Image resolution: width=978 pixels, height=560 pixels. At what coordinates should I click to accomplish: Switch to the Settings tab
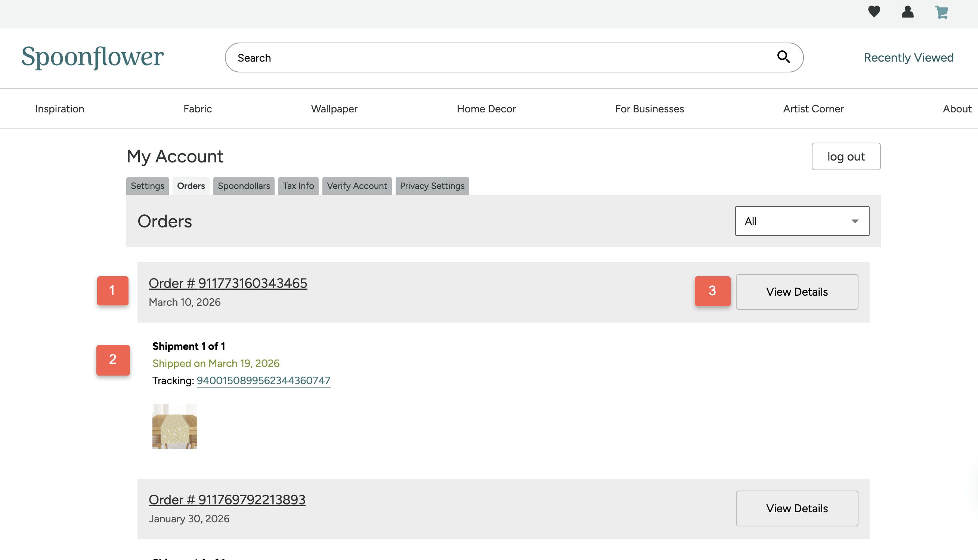coord(147,186)
